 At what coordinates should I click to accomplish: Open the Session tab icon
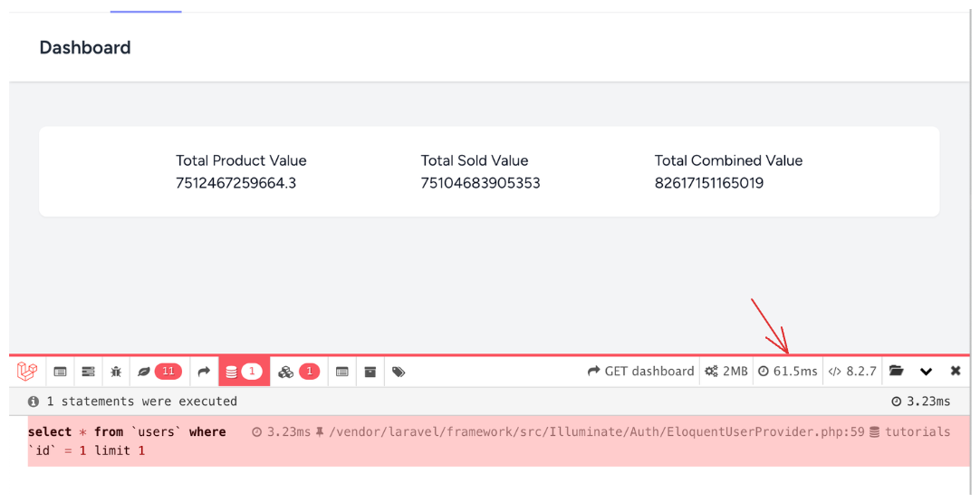tap(341, 372)
